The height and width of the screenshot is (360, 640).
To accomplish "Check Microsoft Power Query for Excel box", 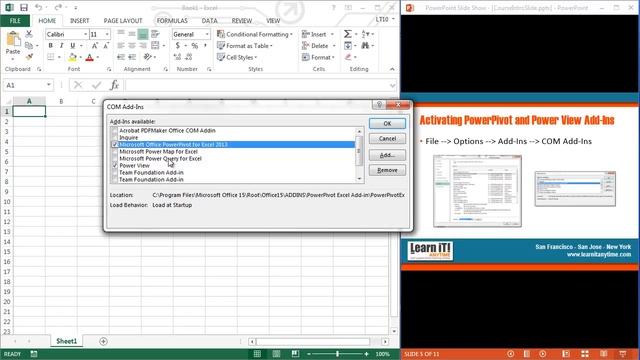I will (114, 158).
